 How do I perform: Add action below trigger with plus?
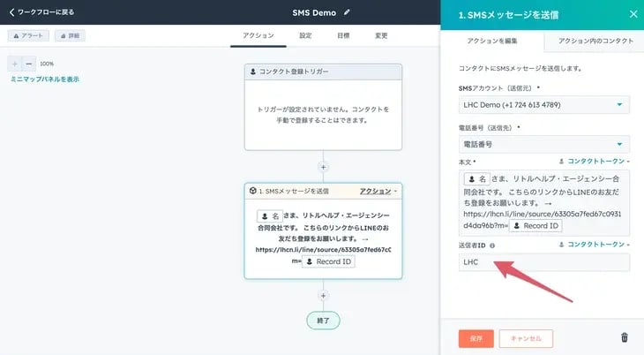[x=323, y=167]
